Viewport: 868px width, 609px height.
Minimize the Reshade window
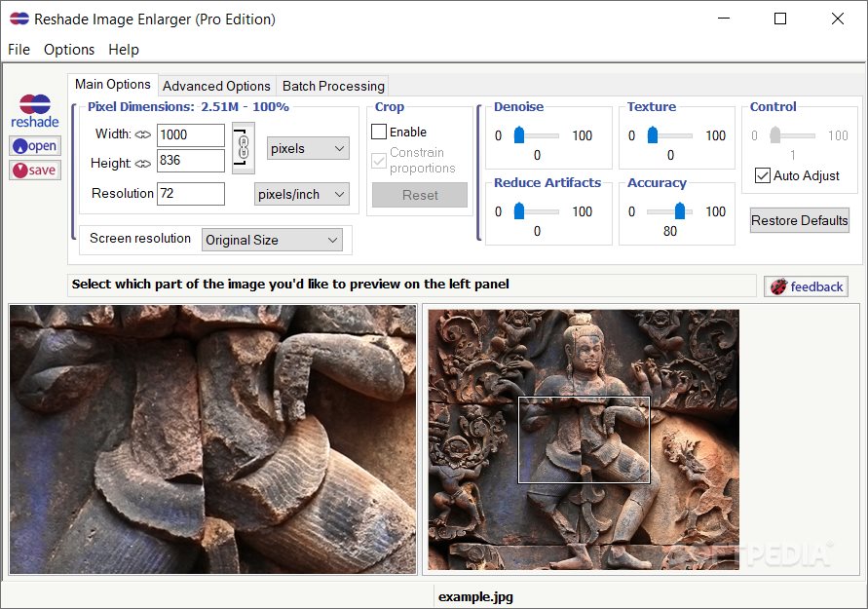click(724, 19)
